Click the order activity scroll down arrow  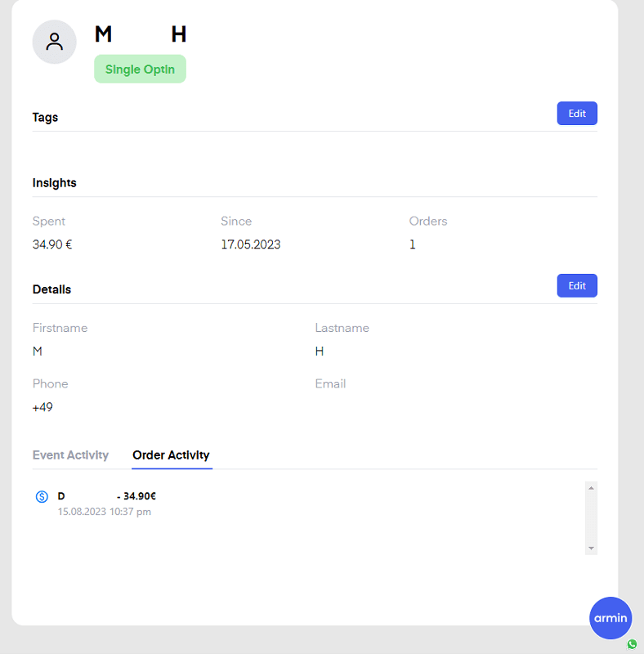591,548
